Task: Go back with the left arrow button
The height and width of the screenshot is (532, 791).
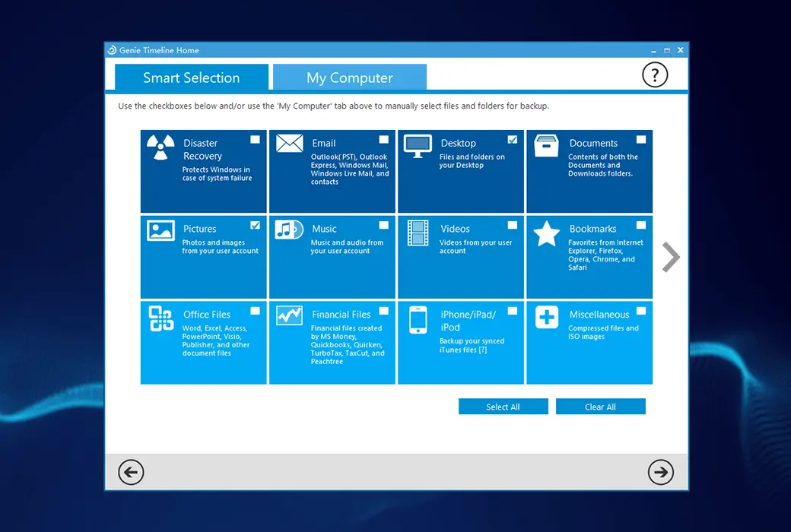Action: point(131,472)
